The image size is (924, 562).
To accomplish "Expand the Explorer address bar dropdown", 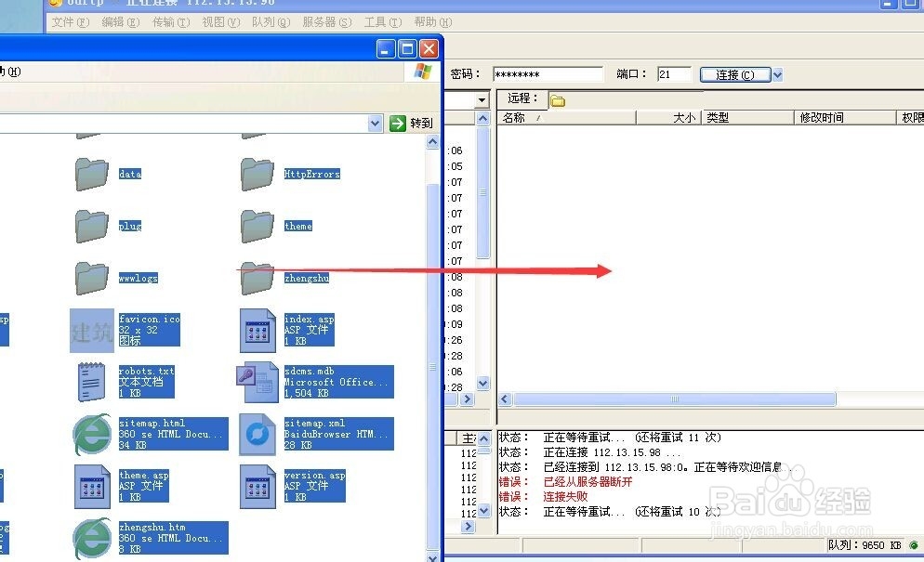I will click(375, 124).
